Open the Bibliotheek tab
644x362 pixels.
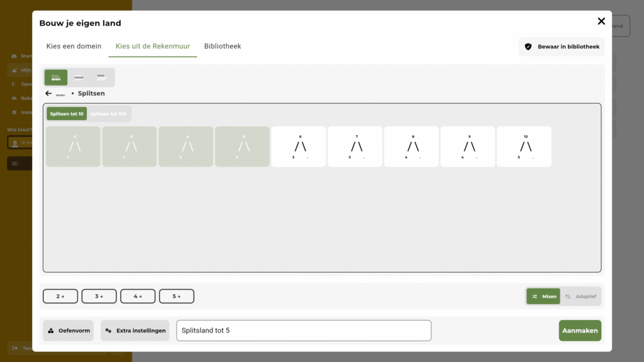click(x=223, y=47)
